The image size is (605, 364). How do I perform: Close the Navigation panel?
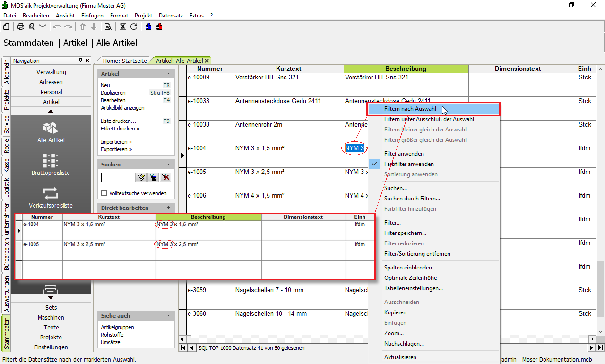(87, 61)
